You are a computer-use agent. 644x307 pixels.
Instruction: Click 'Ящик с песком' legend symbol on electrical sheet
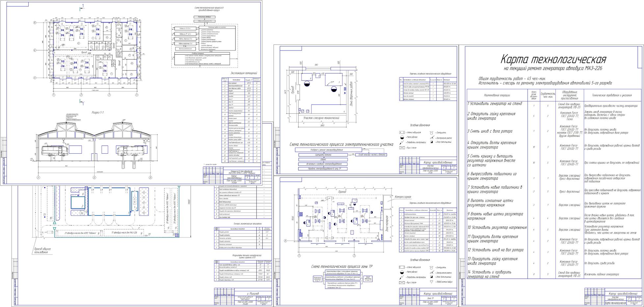click(402, 148)
